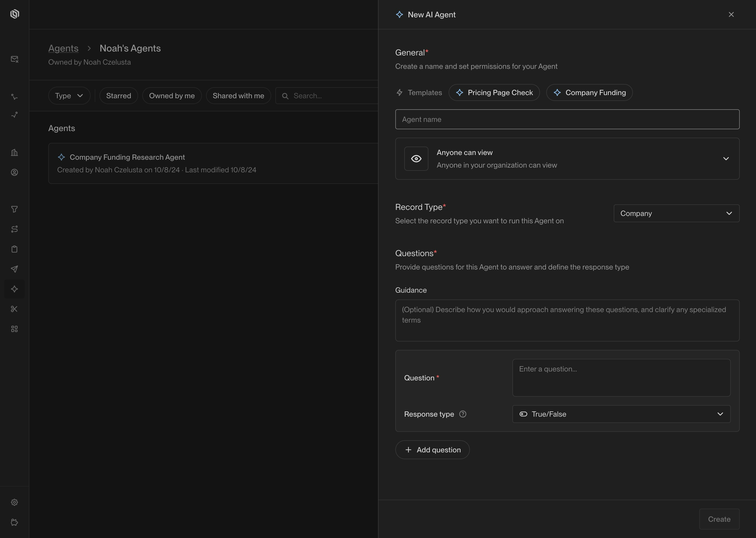Click the inbox mail icon in the sidebar
Image resolution: width=756 pixels, height=538 pixels.
pos(14,59)
